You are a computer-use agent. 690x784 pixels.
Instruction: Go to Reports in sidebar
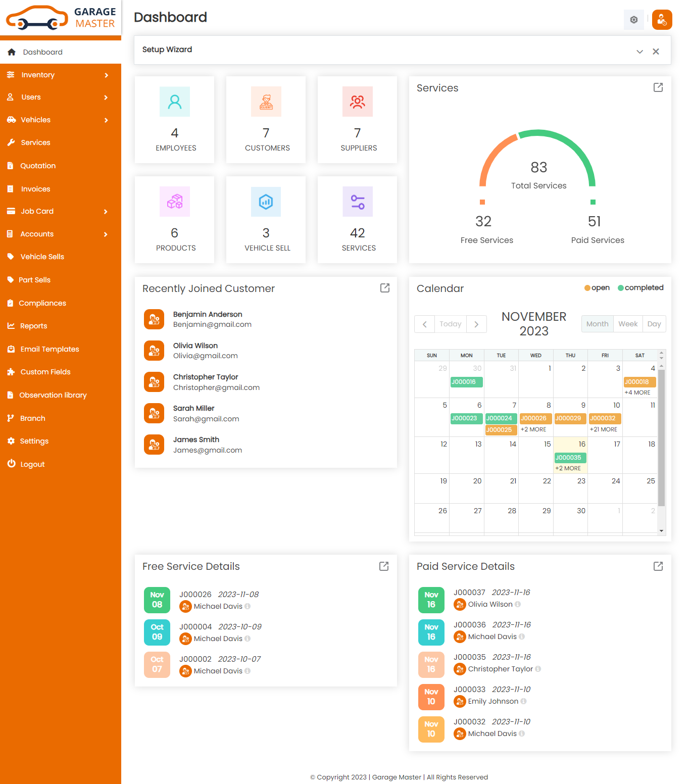[33, 326]
